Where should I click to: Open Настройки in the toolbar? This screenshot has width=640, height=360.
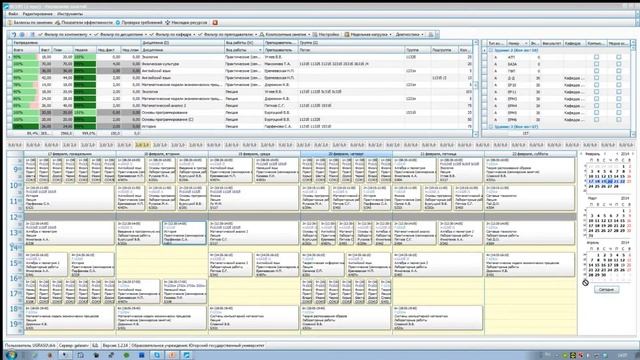(326, 35)
